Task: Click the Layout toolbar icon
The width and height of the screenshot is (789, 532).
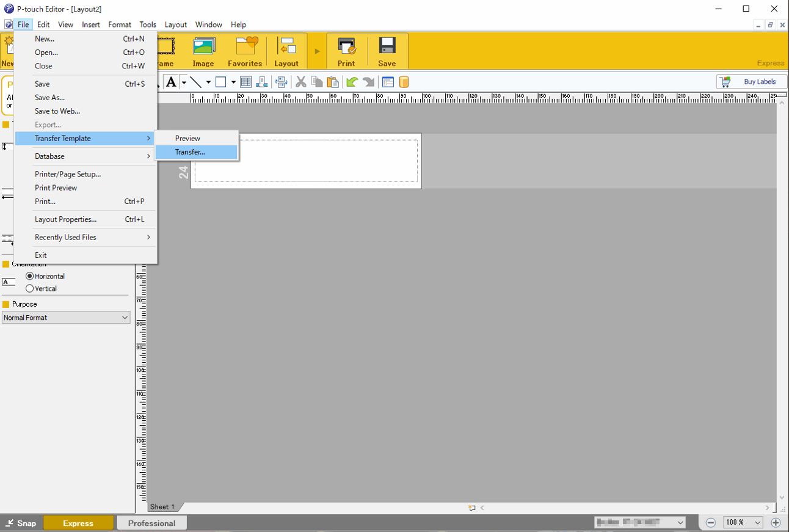Action: tap(286, 51)
